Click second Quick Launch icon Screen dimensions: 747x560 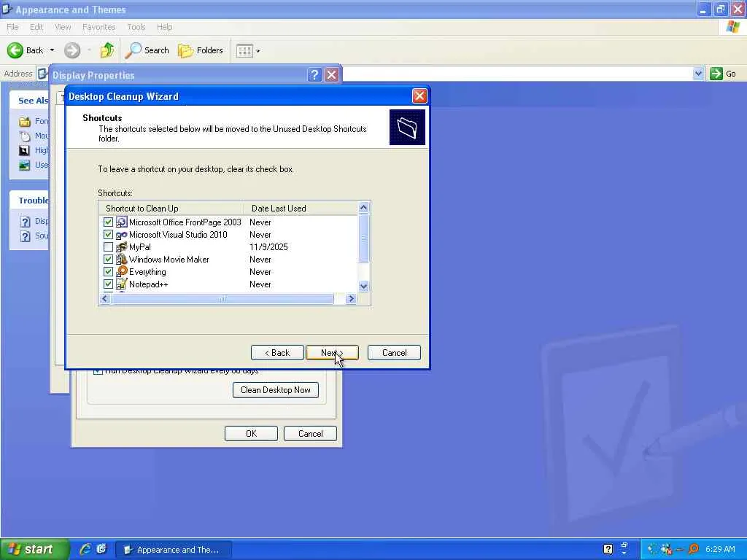point(101,549)
